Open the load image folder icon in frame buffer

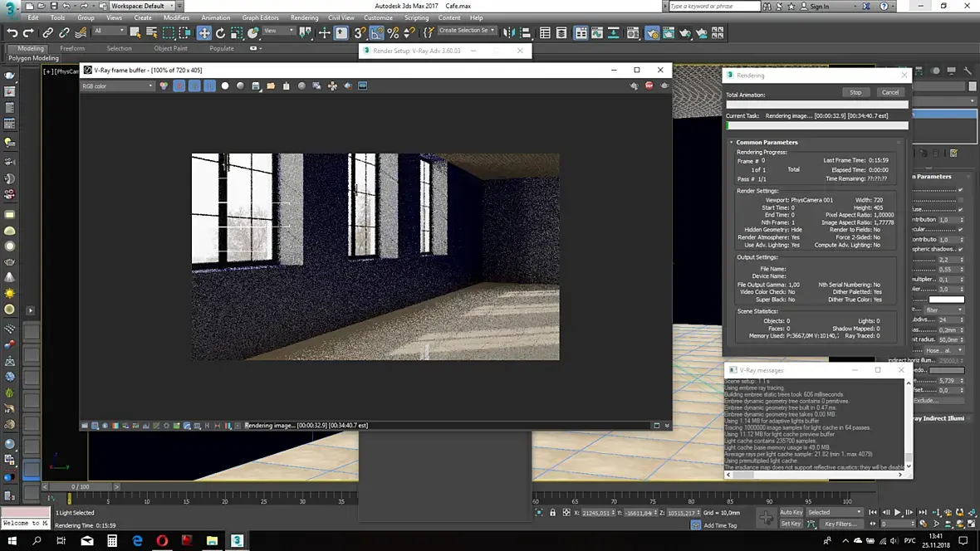click(x=271, y=86)
